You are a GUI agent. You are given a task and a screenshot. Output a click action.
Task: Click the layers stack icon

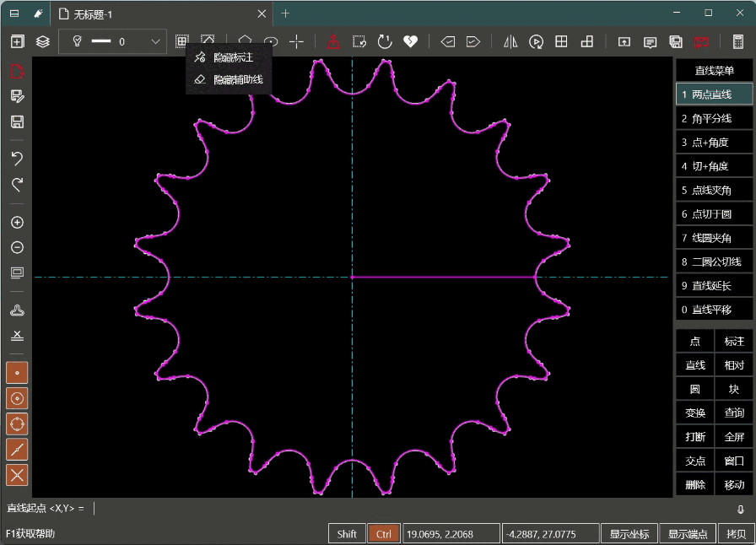42,41
